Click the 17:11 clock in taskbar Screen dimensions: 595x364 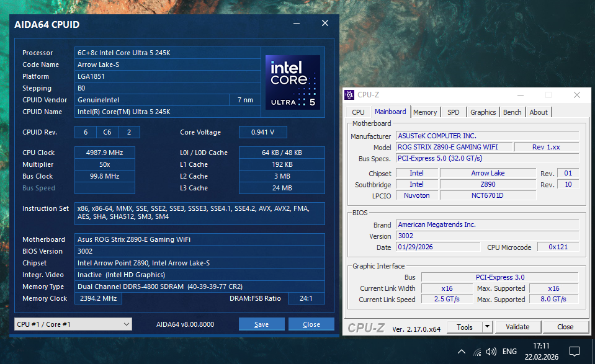(542, 346)
